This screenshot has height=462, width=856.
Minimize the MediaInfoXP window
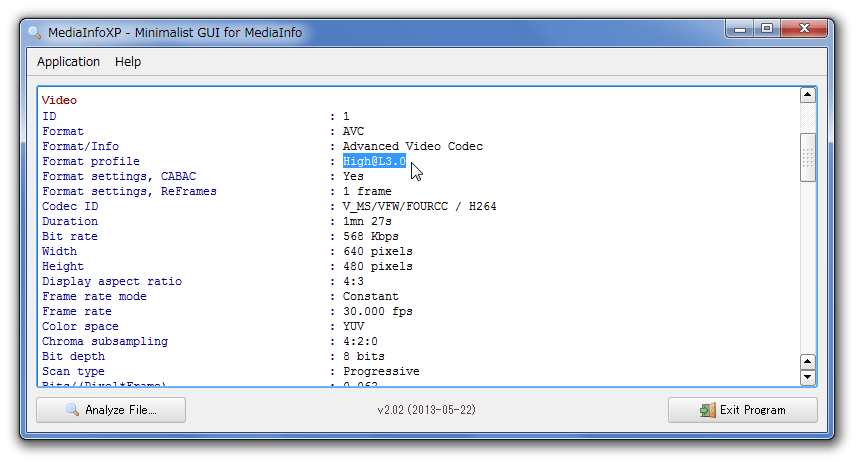pos(740,28)
